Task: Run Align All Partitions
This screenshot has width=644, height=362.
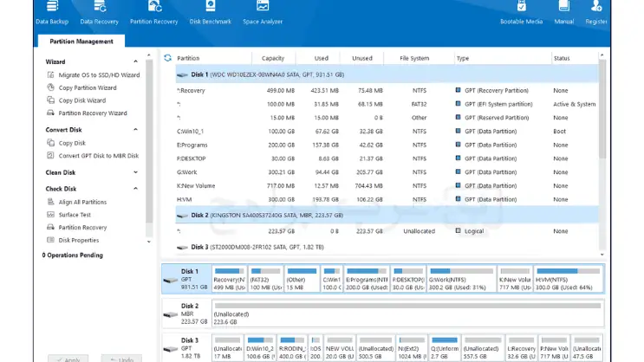Action: (x=77, y=203)
